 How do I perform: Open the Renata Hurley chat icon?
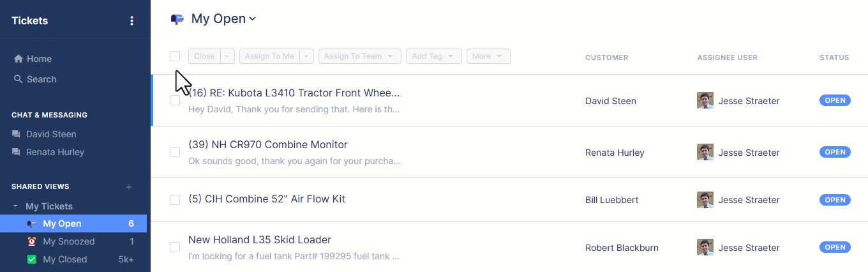(16, 152)
